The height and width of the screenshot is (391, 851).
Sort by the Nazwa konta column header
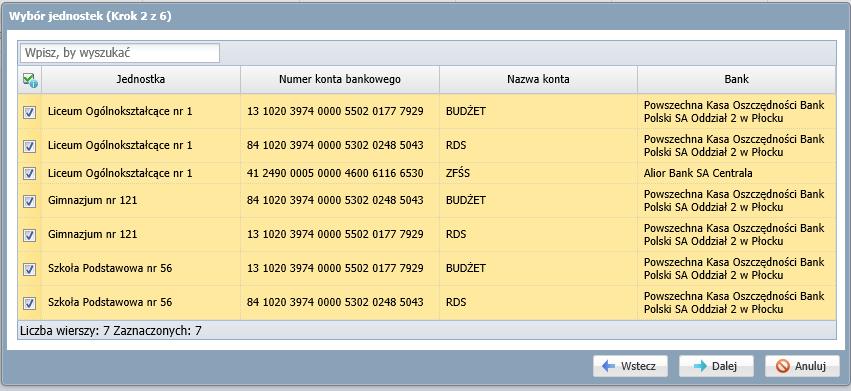[538, 79]
